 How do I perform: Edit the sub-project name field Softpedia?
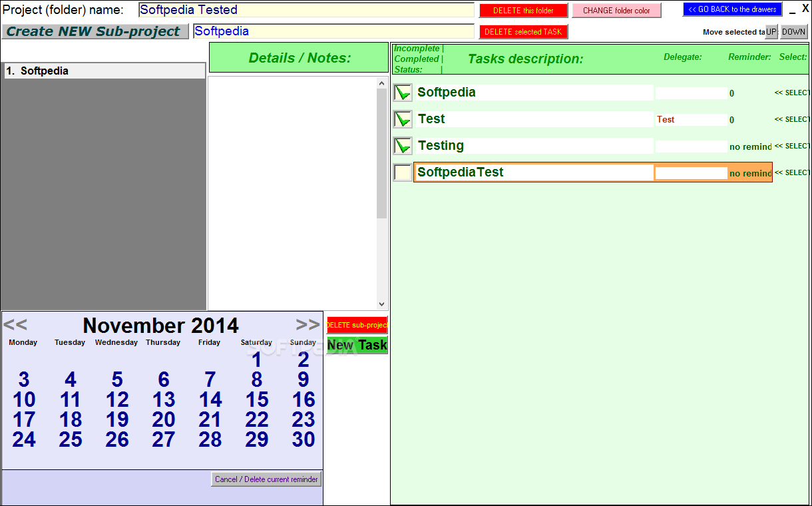(334, 31)
